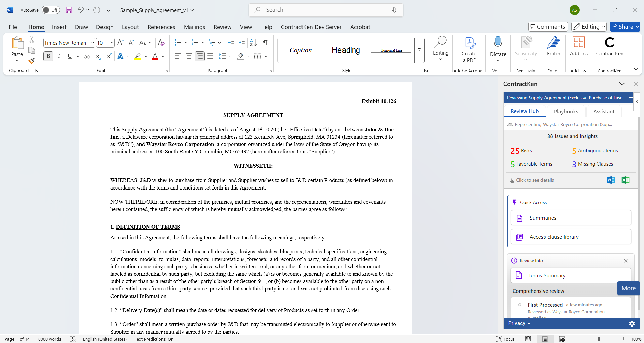Image resolution: width=644 pixels, height=343 pixels.
Task: Justify the paragraph text
Action: (210, 56)
